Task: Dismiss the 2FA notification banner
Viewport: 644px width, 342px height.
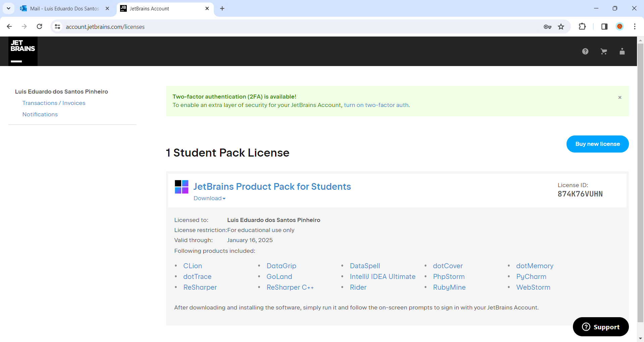Action: (620, 97)
